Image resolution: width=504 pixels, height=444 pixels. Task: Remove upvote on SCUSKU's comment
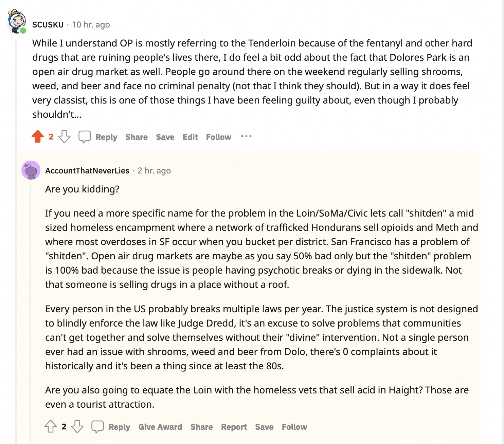(38, 137)
